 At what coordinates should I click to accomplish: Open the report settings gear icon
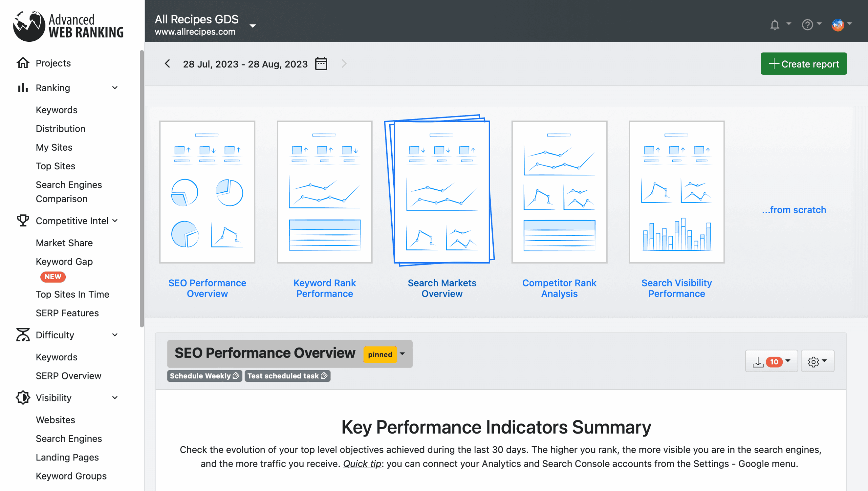(813, 362)
